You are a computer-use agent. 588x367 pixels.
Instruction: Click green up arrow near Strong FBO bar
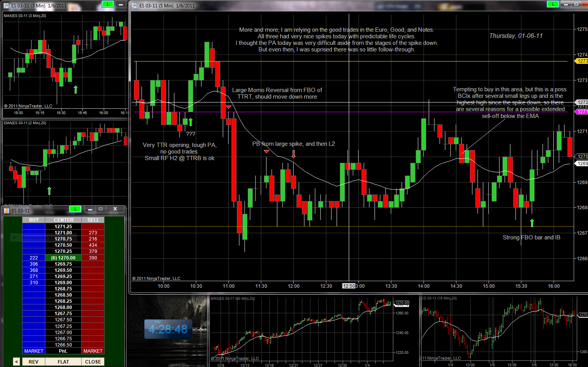pos(532,223)
